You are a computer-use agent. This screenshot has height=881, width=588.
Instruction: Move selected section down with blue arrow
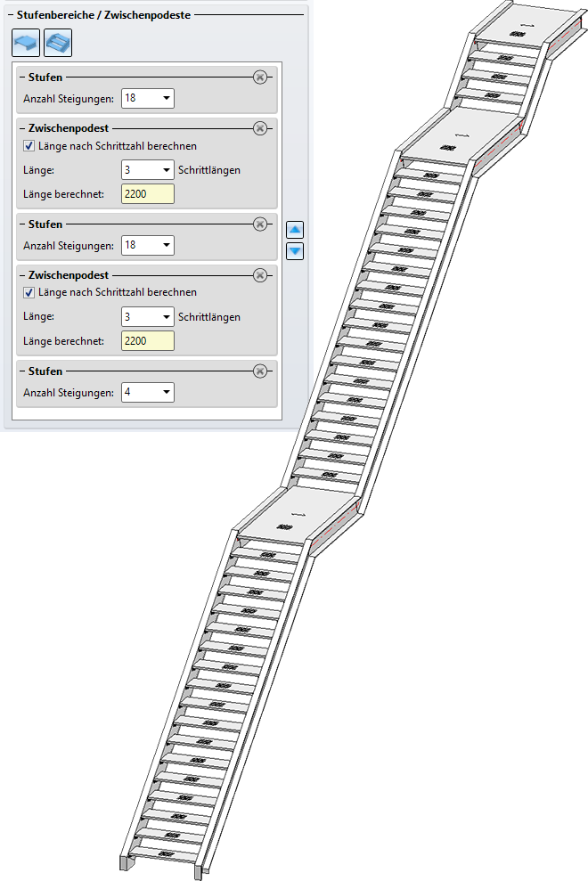coord(295,250)
